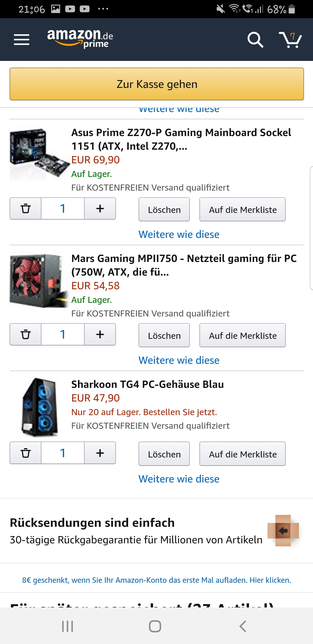313x644 pixels.
Task: Increase quantity of Mars Gaming Netzteil
Action: (100, 334)
